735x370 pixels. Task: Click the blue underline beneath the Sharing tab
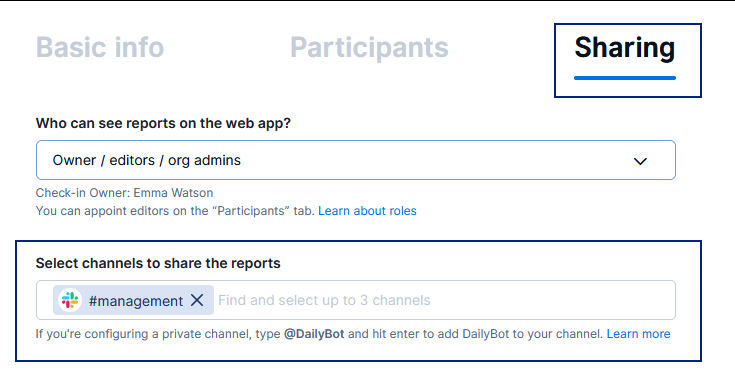pos(625,78)
